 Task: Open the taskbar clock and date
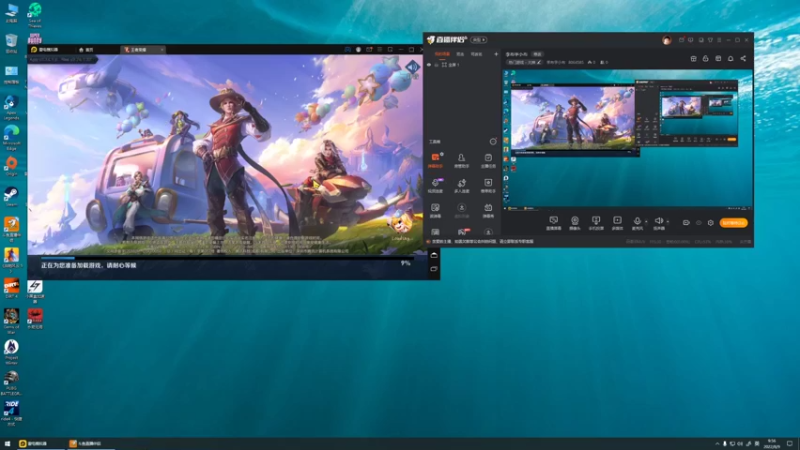[771, 444]
